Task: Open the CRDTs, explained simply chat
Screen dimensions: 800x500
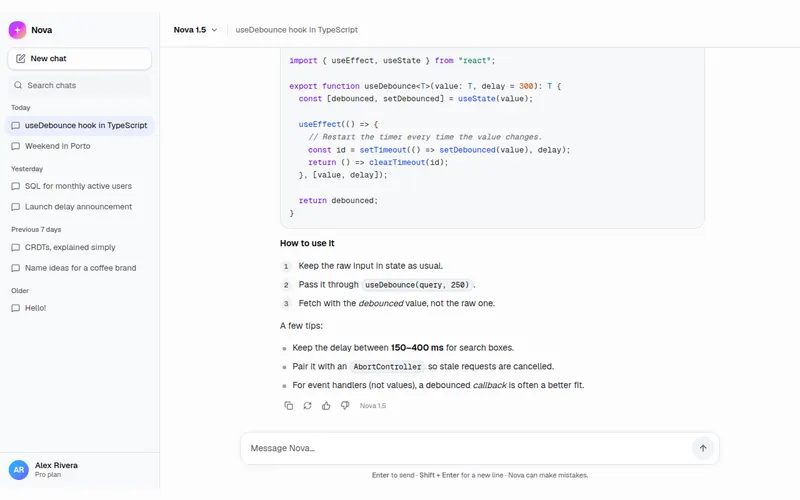Action: 80,247
